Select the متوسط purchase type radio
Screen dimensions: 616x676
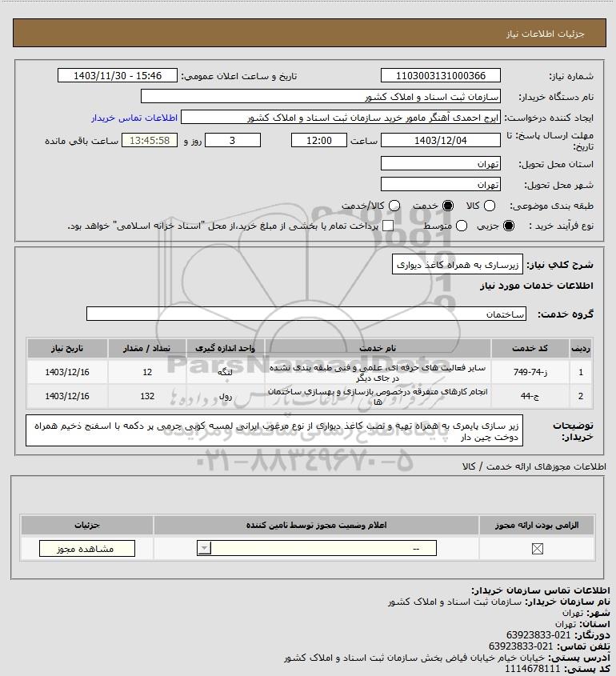(x=462, y=226)
